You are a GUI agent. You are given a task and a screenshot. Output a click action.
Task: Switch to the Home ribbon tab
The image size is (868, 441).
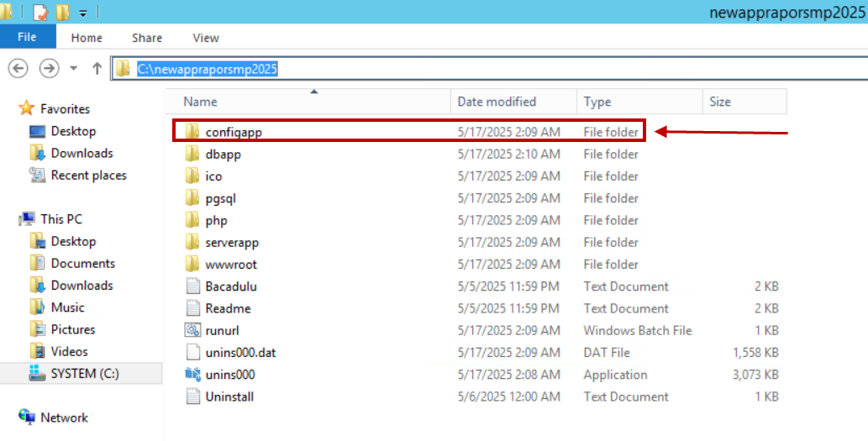point(87,38)
